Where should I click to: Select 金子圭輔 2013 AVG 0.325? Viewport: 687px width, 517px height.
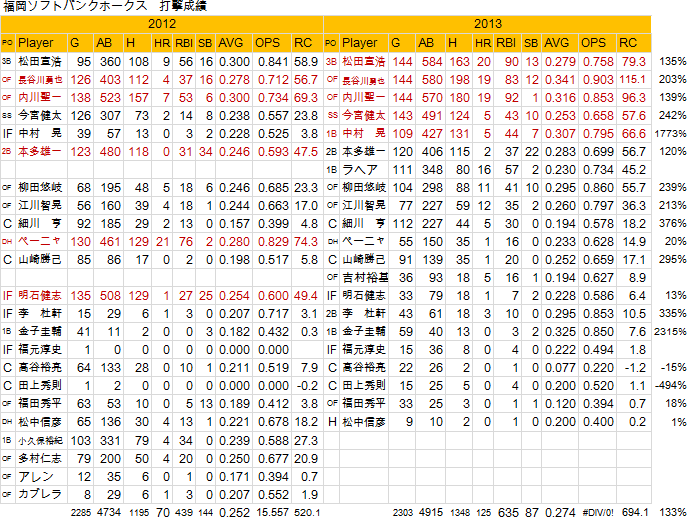560,331
